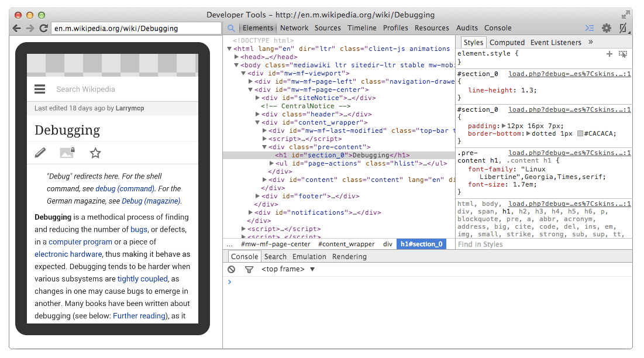Click the dock-to-window icon
The height and width of the screenshot is (358, 644).
(624, 28)
